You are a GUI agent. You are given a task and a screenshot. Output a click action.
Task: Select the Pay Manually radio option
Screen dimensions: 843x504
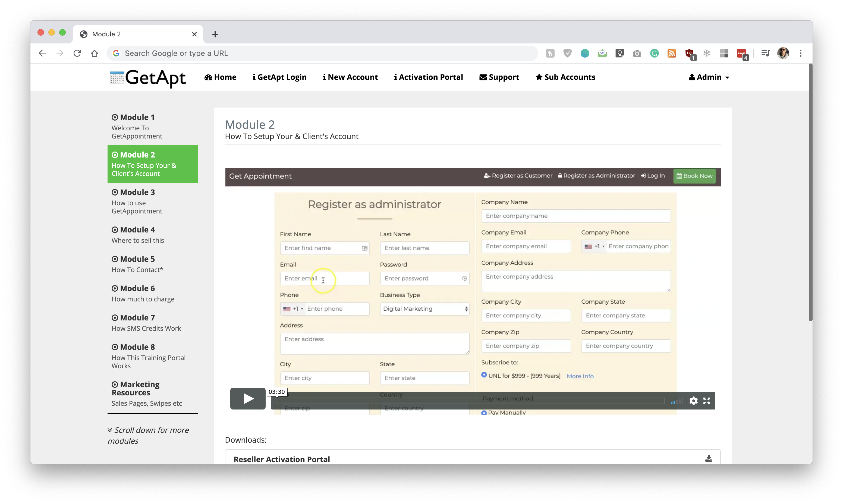coord(484,413)
